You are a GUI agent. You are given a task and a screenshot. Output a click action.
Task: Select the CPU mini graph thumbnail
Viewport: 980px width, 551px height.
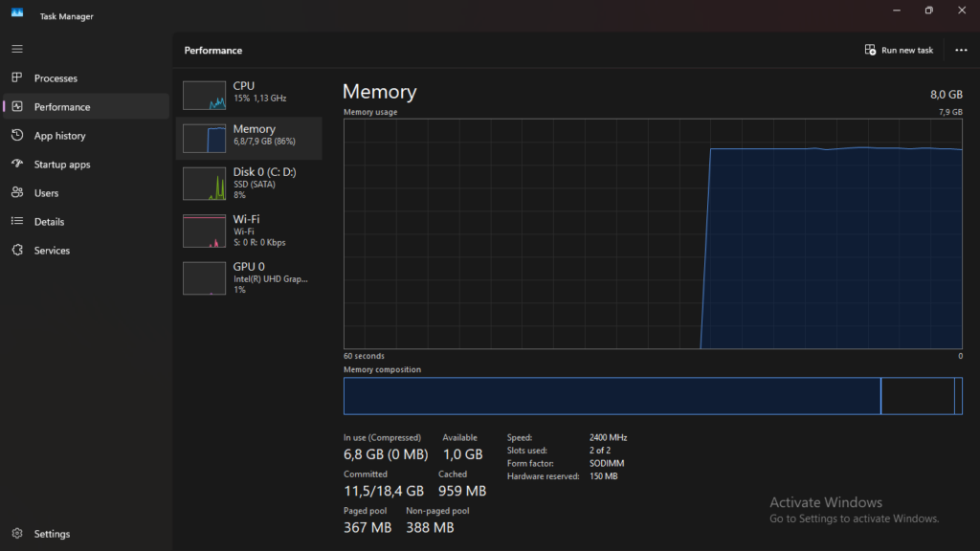click(x=205, y=95)
